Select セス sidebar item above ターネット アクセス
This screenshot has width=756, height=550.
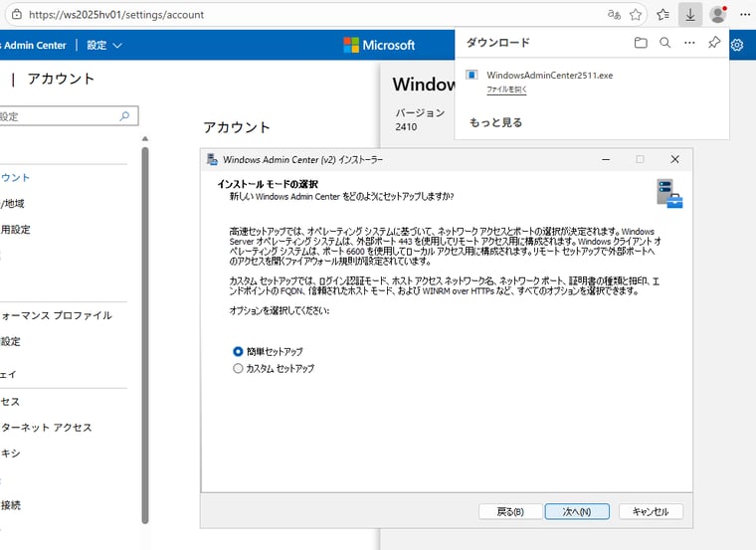click(10, 402)
